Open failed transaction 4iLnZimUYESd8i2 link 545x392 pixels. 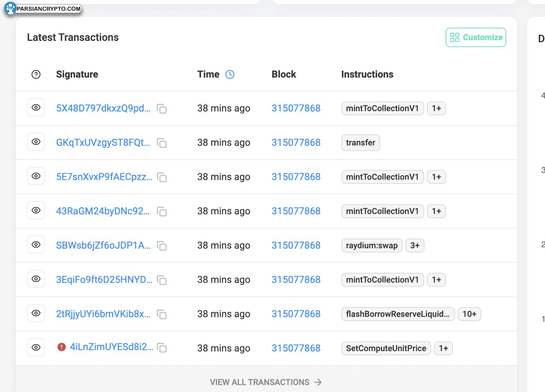pos(111,347)
